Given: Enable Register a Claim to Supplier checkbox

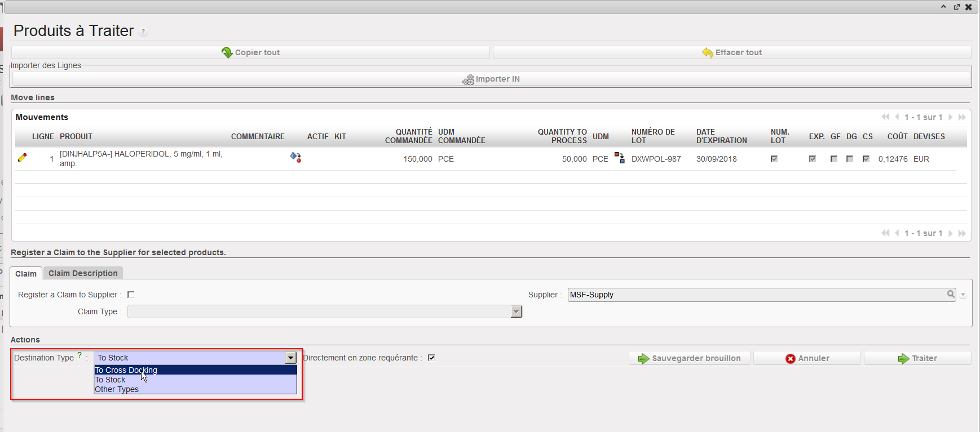Looking at the screenshot, I should [x=131, y=295].
